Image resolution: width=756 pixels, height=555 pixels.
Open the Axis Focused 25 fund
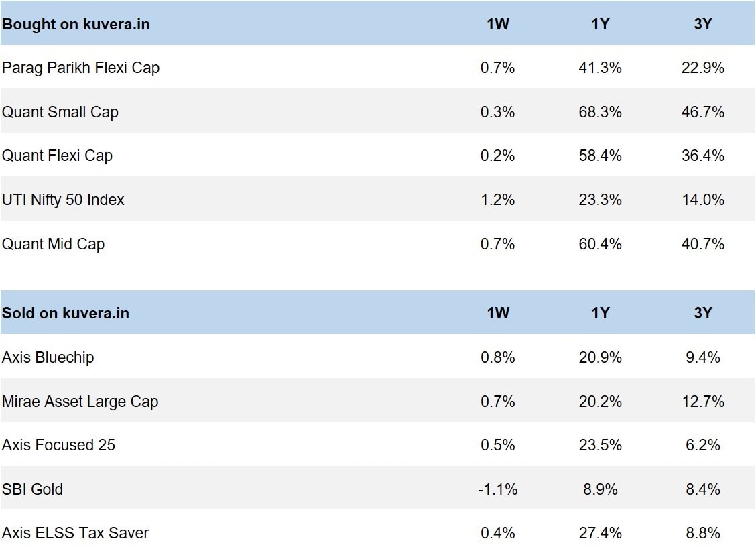58,445
